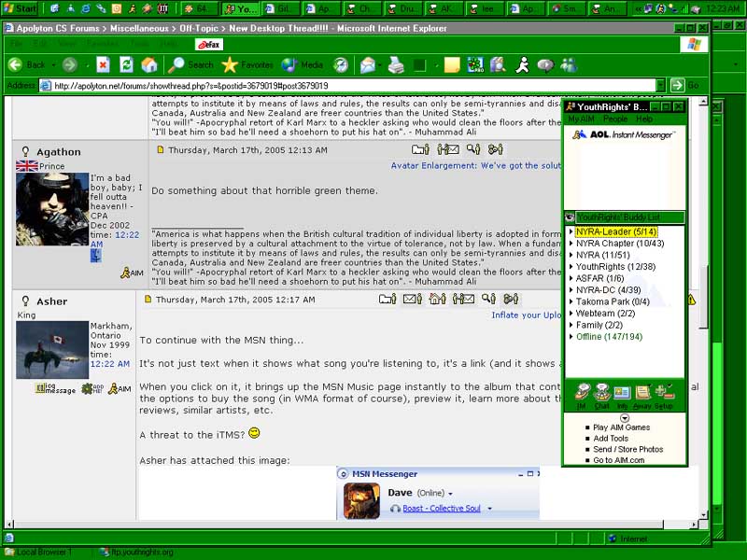Refresh the page with the toolbar icon
Image resolution: width=747 pixels, height=560 pixels.
click(x=125, y=64)
